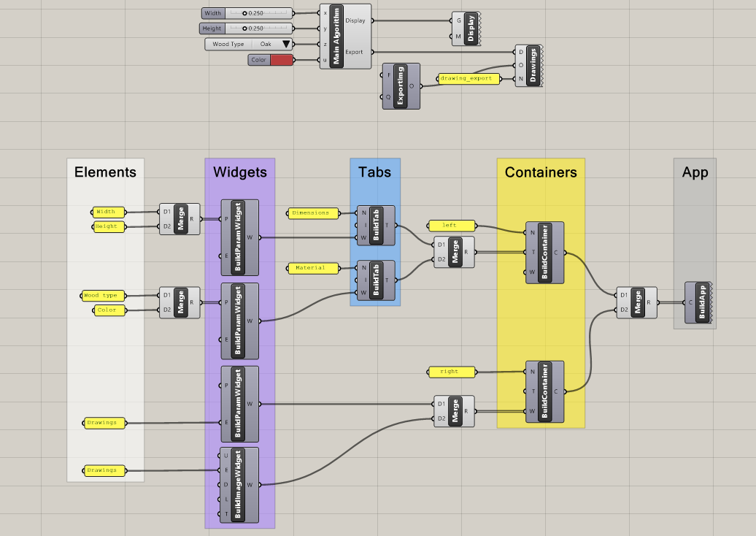Select the BuildContainer wired to the right panel

click(545, 391)
